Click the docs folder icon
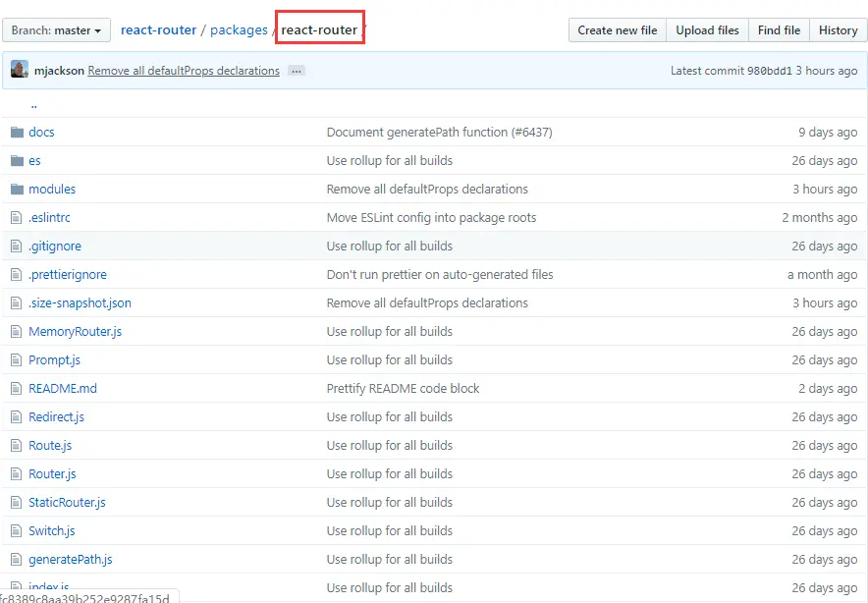The height and width of the screenshot is (603, 868). pos(17,132)
